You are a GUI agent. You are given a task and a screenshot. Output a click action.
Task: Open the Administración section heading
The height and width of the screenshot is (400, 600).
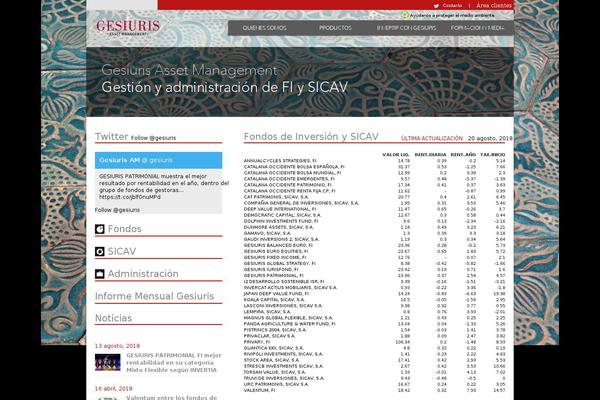(x=143, y=274)
